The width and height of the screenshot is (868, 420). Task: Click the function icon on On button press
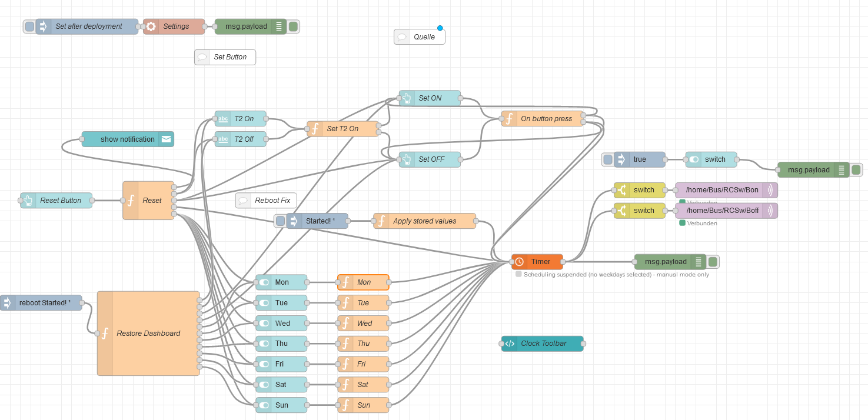(x=509, y=119)
